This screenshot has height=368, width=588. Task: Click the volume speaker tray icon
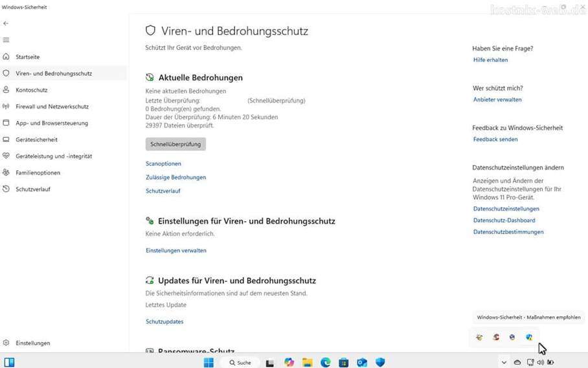click(x=540, y=362)
